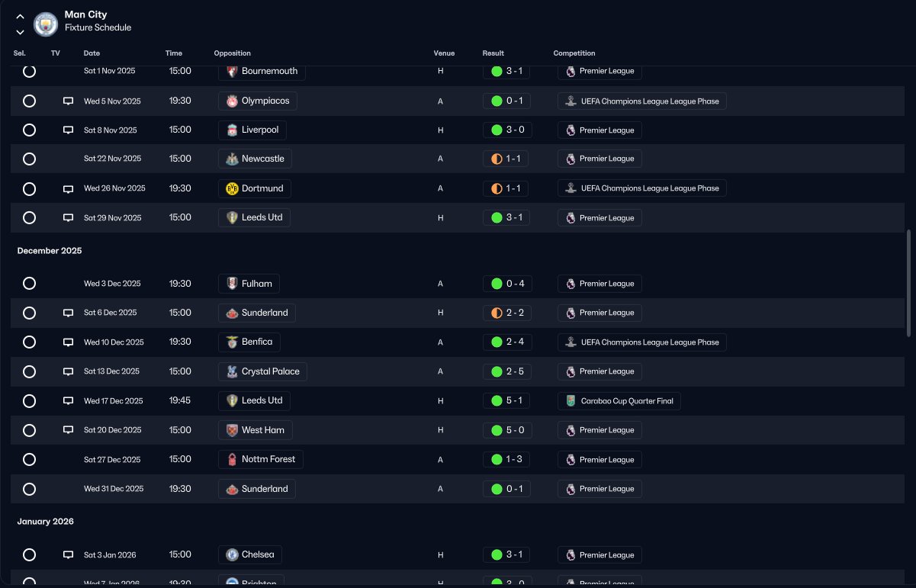Click the vertical scrollbar thumb

pos(908,283)
